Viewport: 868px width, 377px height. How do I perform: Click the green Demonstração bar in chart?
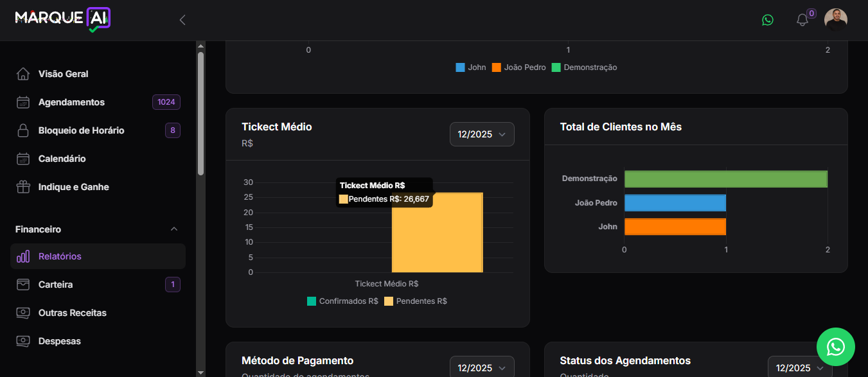(x=725, y=179)
